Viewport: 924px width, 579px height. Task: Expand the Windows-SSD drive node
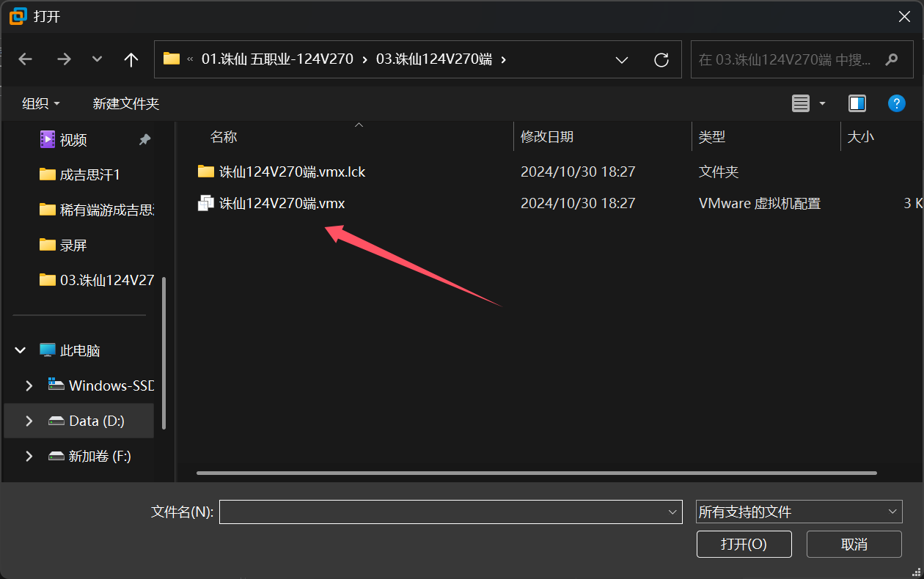29,386
